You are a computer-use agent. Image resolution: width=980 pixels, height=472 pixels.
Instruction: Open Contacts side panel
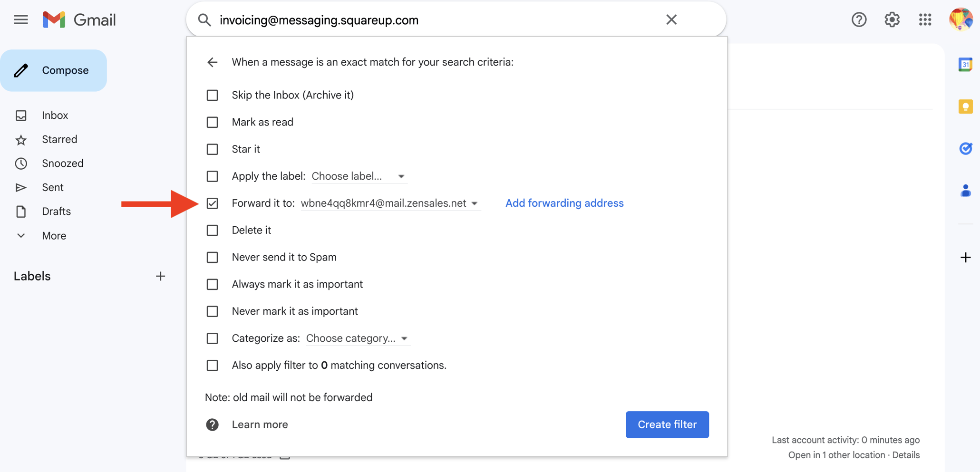(965, 191)
